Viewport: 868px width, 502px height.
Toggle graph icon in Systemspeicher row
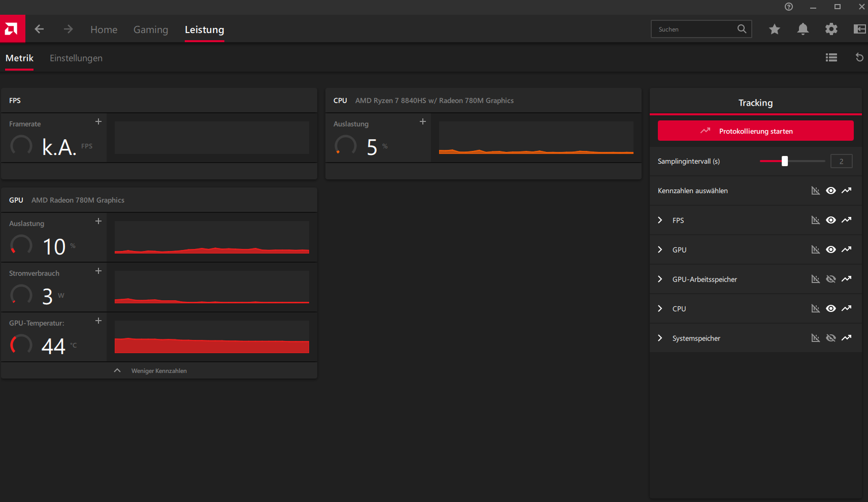815,338
